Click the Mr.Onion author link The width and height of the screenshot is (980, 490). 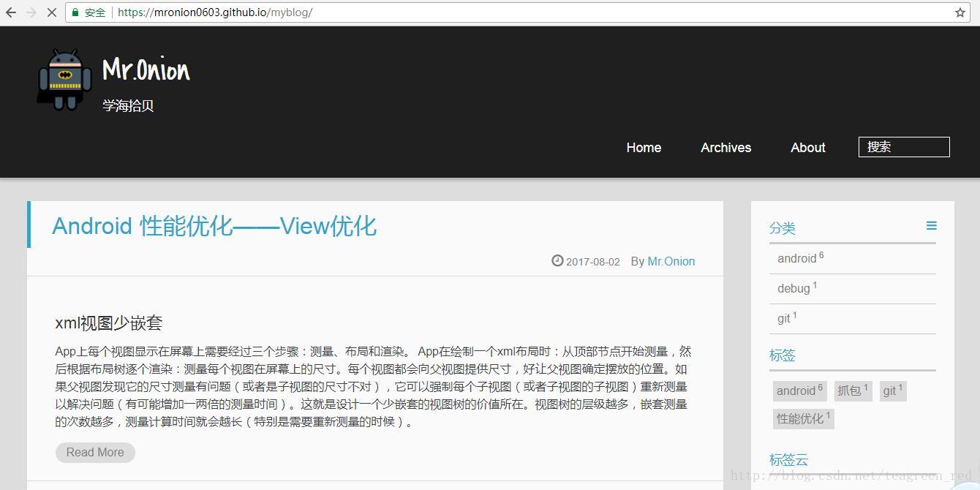[x=671, y=261]
